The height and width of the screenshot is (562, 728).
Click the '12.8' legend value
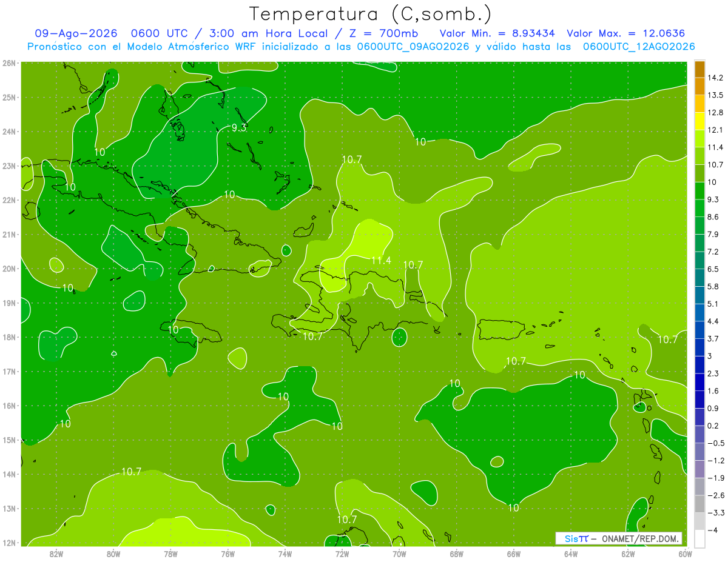tap(715, 112)
